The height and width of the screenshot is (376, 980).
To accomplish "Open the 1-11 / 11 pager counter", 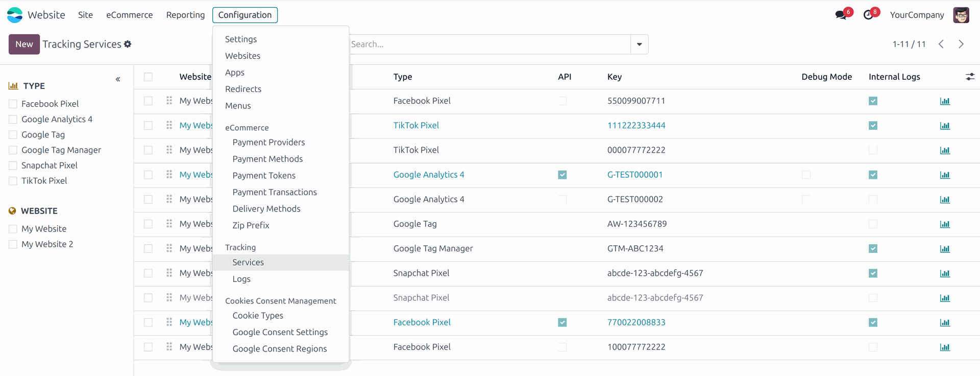I will click(909, 44).
